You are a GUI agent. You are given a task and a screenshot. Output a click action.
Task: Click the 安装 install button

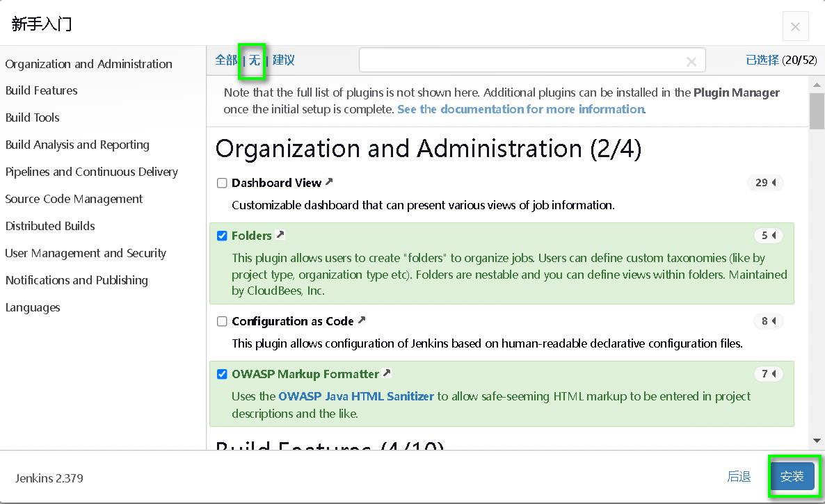pos(792,476)
